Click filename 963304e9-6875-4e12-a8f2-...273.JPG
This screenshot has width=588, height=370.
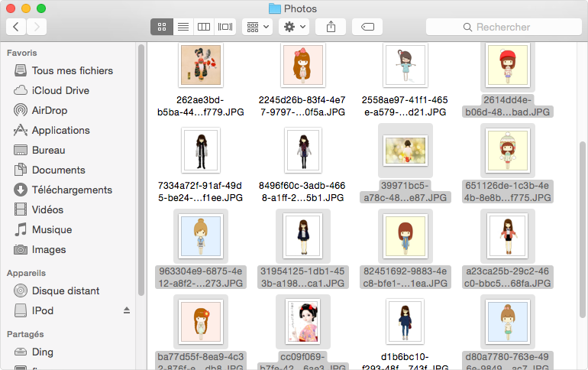click(x=201, y=277)
